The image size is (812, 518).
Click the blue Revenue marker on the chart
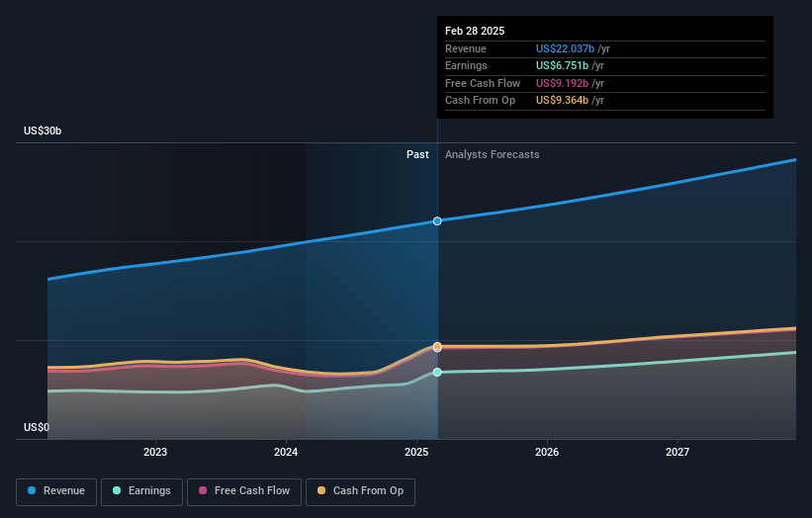pos(437,221)
